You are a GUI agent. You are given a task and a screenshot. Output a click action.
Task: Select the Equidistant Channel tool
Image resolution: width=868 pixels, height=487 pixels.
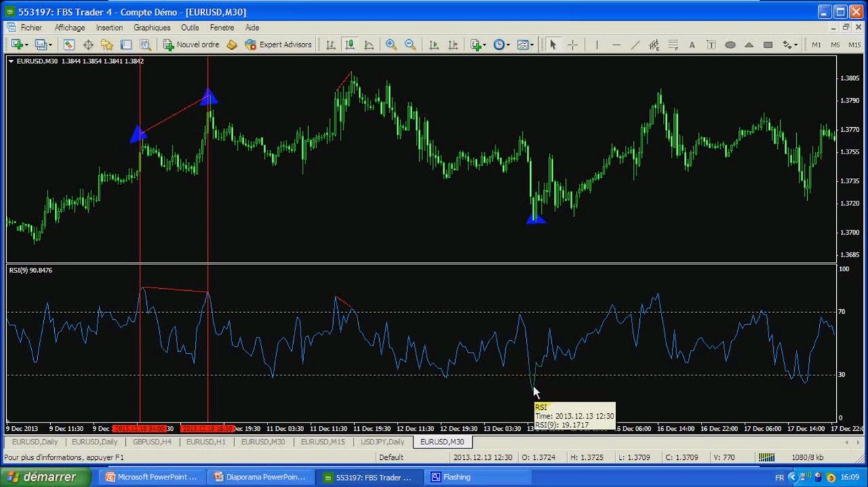[654, 45]
